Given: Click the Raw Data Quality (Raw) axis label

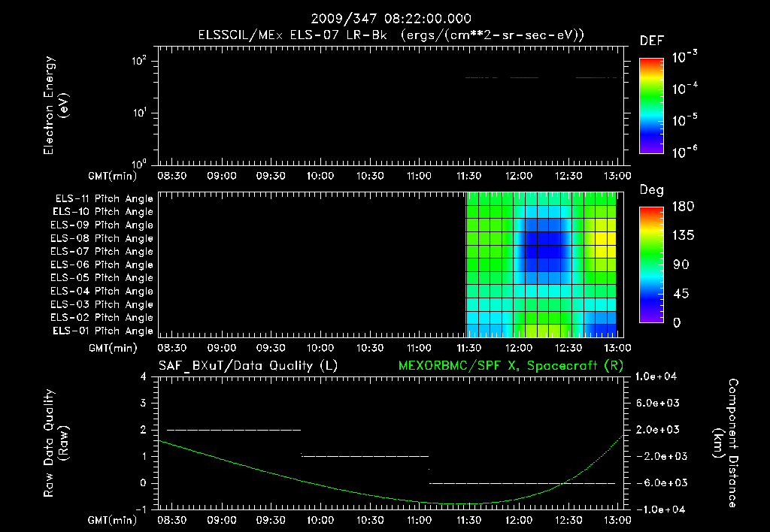Looking at the screenshot, I should point(56,443).
